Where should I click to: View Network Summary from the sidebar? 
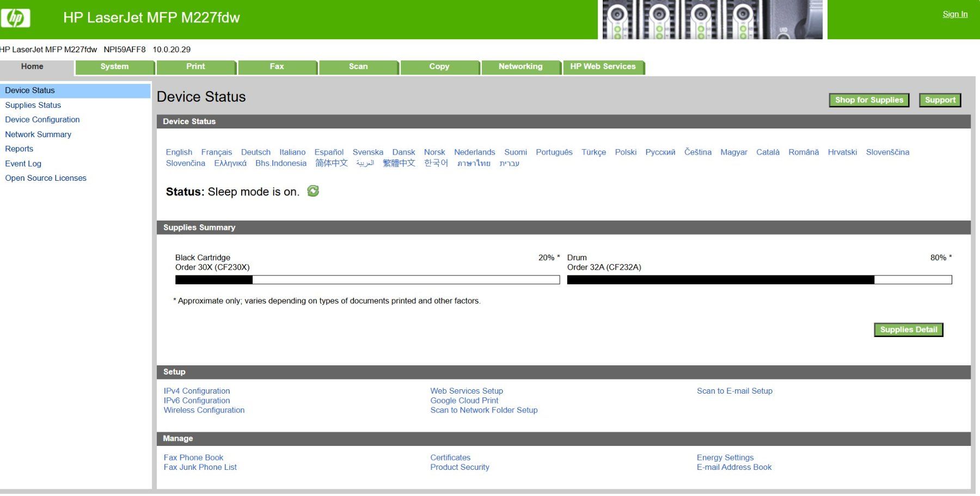[38, 134]
